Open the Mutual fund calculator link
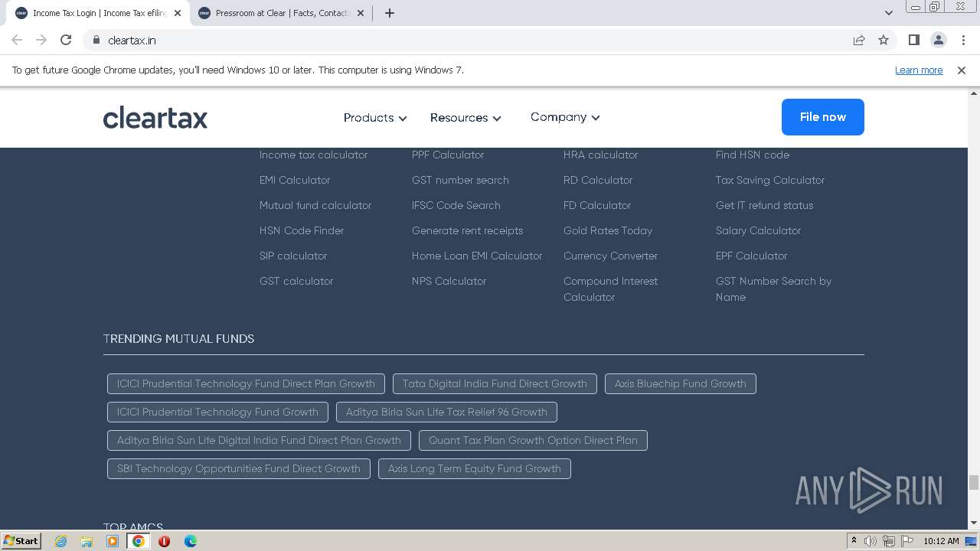980x551 pixels. point(315,205)
